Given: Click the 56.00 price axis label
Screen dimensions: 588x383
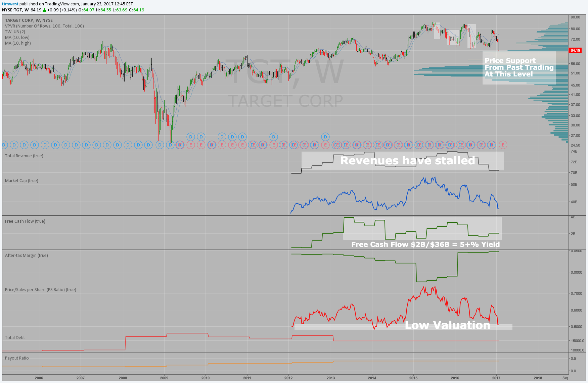Looking at the screenshot, I should pyautogui.click(x=575, y=64).
